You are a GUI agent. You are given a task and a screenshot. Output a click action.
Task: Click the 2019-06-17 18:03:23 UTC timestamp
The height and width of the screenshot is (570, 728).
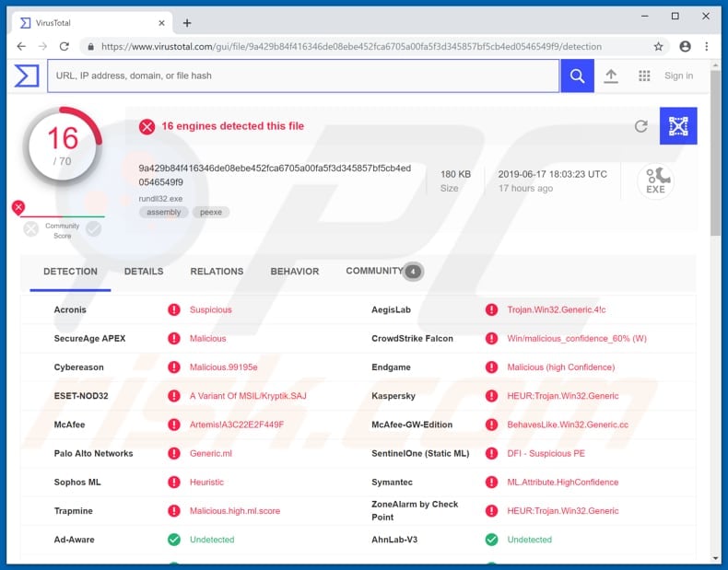click(553, 174)
